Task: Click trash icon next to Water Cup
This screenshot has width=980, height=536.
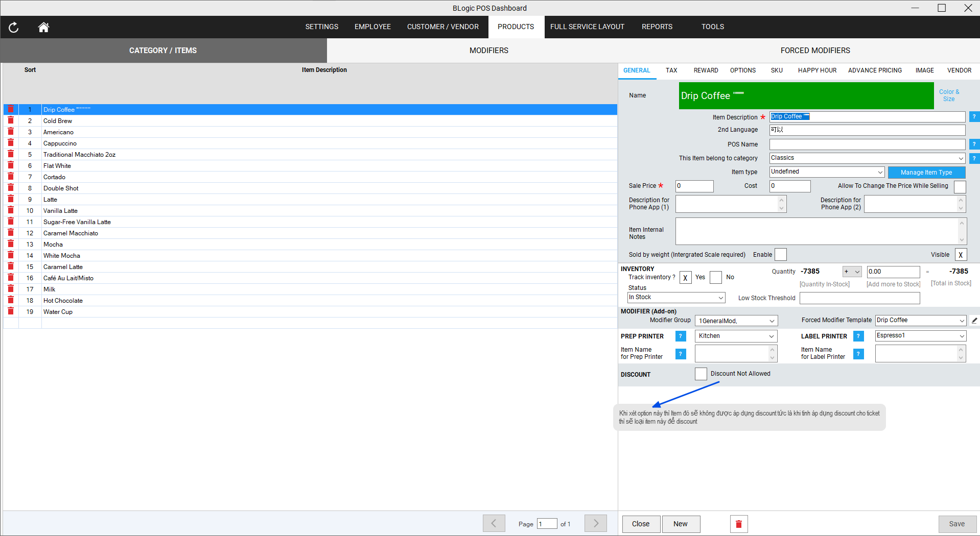Action: [11, 311]
